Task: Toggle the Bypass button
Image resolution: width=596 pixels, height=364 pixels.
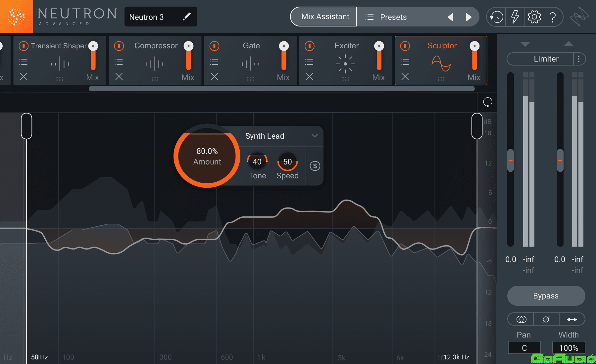Action: click(x=546, y=296)
